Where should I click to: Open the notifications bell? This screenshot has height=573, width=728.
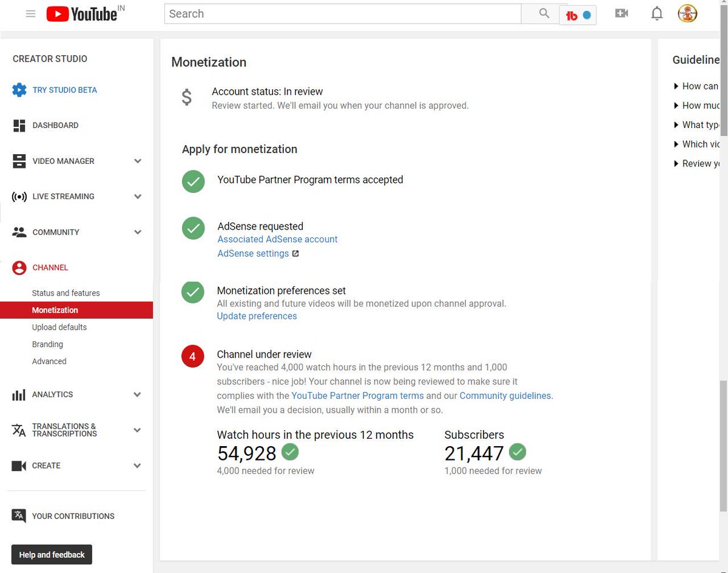point(656,13)
